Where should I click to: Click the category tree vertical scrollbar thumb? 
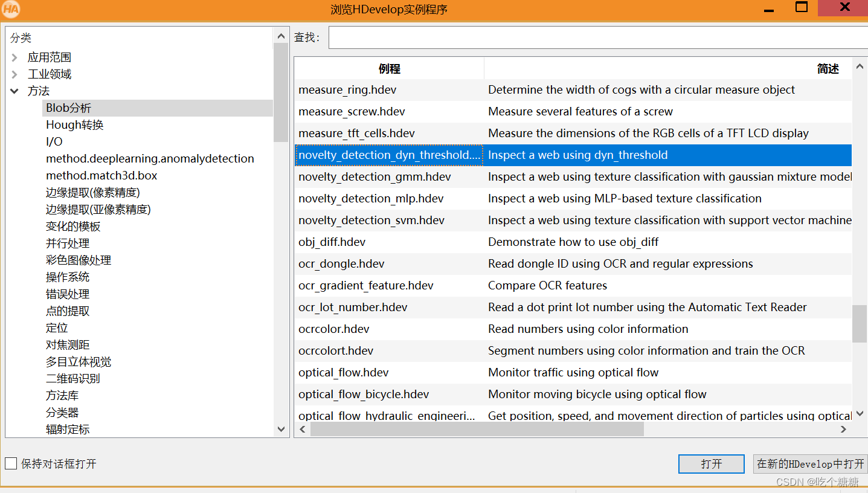coord(281,92)
